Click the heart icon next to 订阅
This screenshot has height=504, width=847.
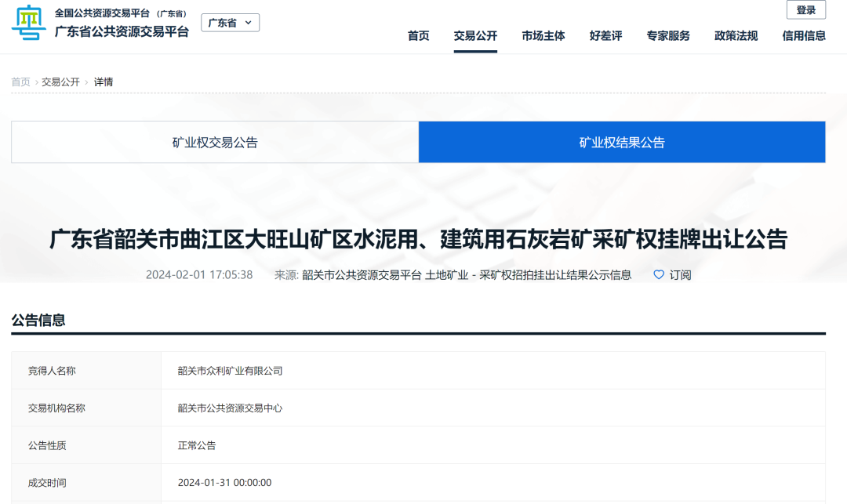659,275
